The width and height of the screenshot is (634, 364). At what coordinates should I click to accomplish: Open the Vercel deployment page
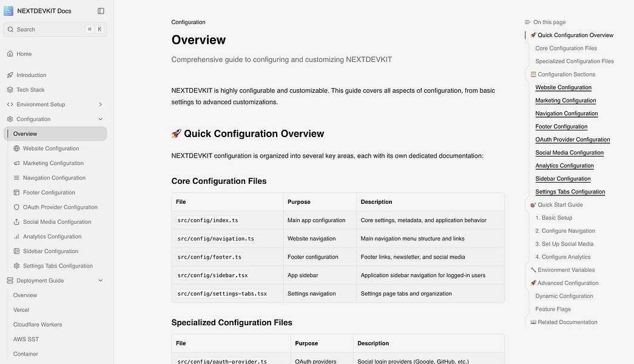[x=21, y=309]
